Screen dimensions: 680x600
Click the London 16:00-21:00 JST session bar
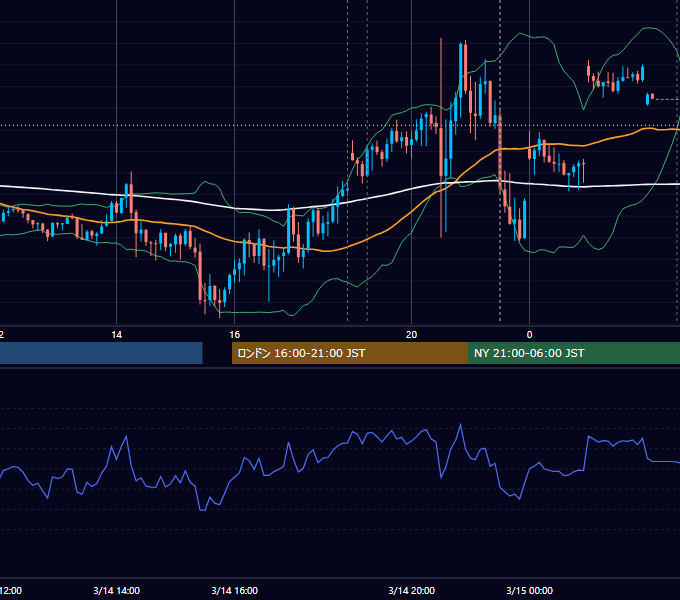click(350, 353)
